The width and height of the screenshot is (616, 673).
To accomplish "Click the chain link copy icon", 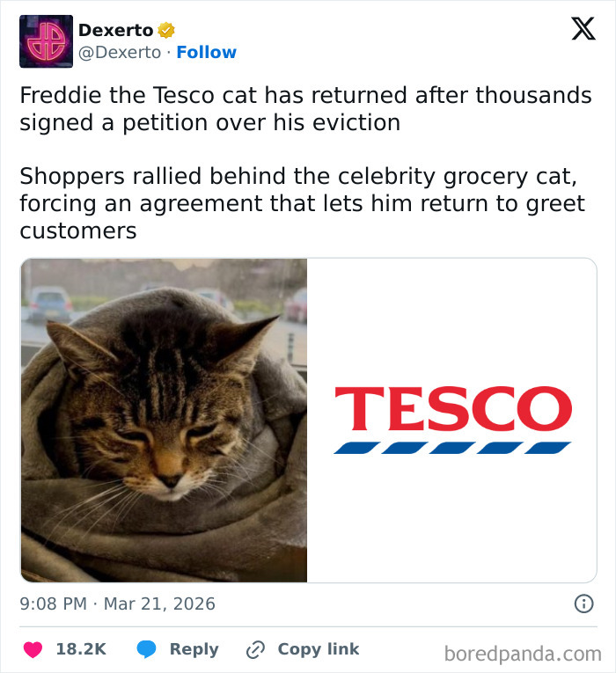I will pos(256,649).
